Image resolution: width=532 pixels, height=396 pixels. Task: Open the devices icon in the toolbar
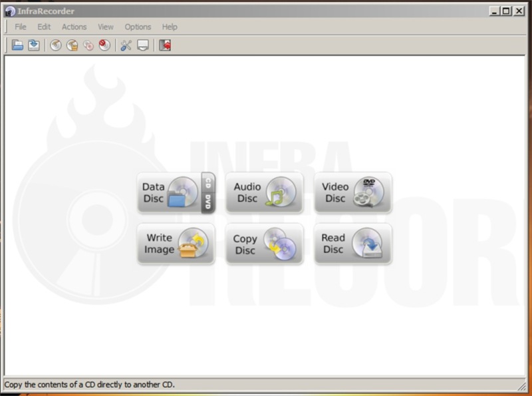pyautogui.click(x=143, y=45)
